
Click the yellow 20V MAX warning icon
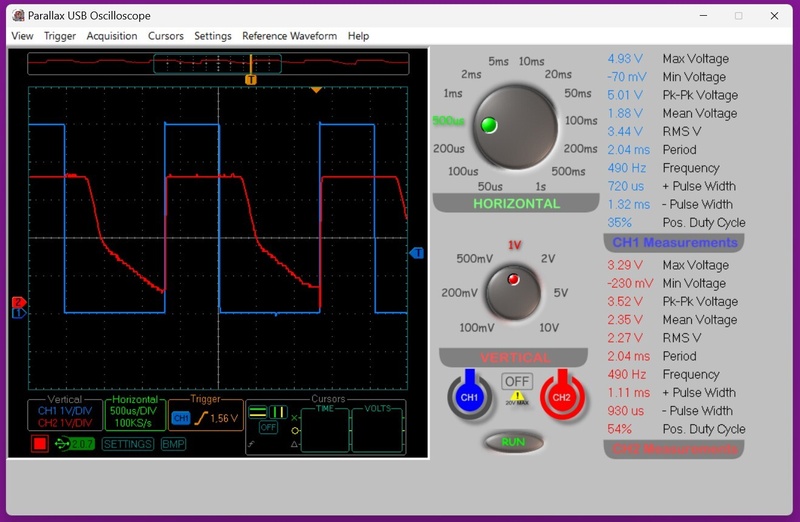pos(517,396)
